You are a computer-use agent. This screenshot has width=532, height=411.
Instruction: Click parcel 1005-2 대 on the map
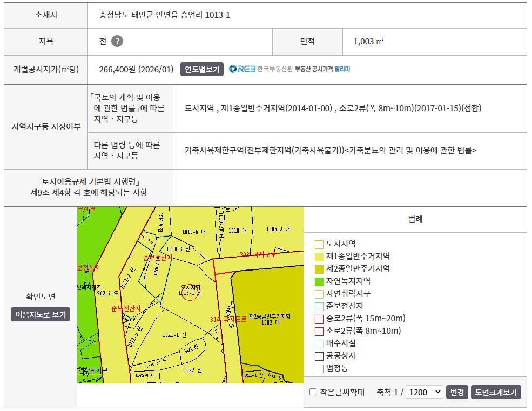[278, 229]
